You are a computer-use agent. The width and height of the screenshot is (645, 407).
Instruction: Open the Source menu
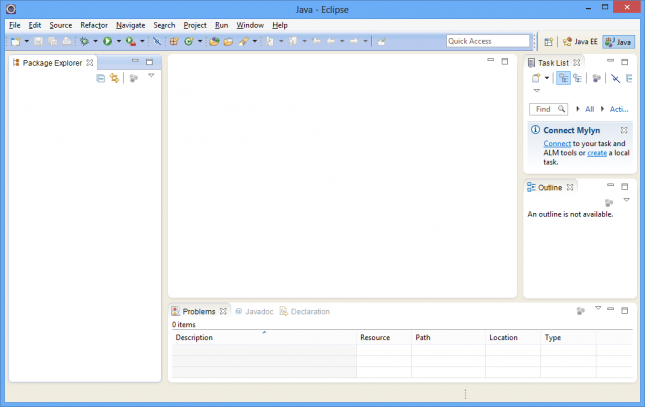click(61, 25)
